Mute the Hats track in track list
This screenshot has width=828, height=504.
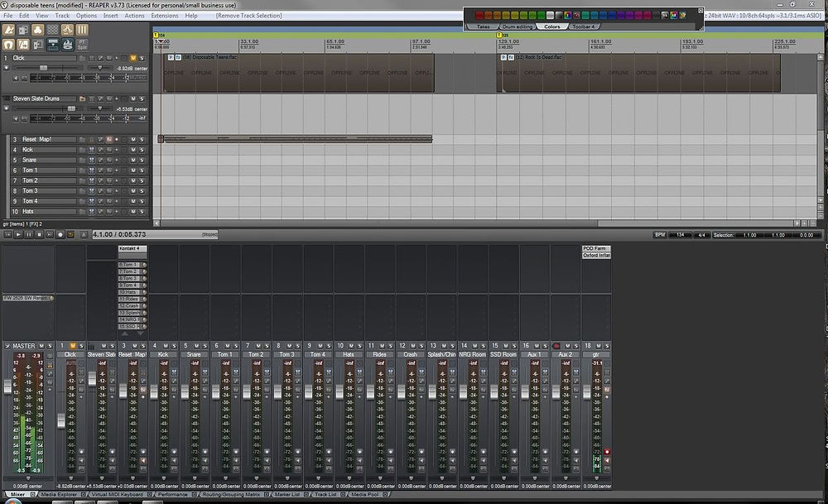click(x=133, y=212)
